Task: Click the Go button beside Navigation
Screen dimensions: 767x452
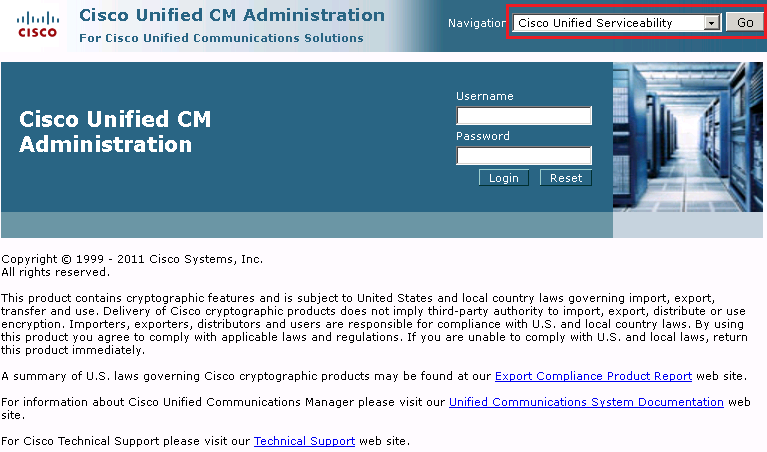Action: coord(744,23)
